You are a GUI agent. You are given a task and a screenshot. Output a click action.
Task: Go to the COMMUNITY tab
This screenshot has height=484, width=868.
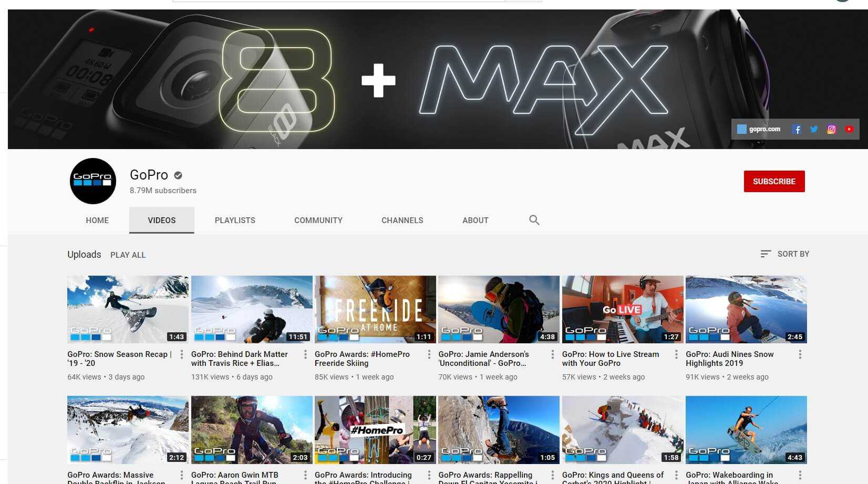click(318, 220)
